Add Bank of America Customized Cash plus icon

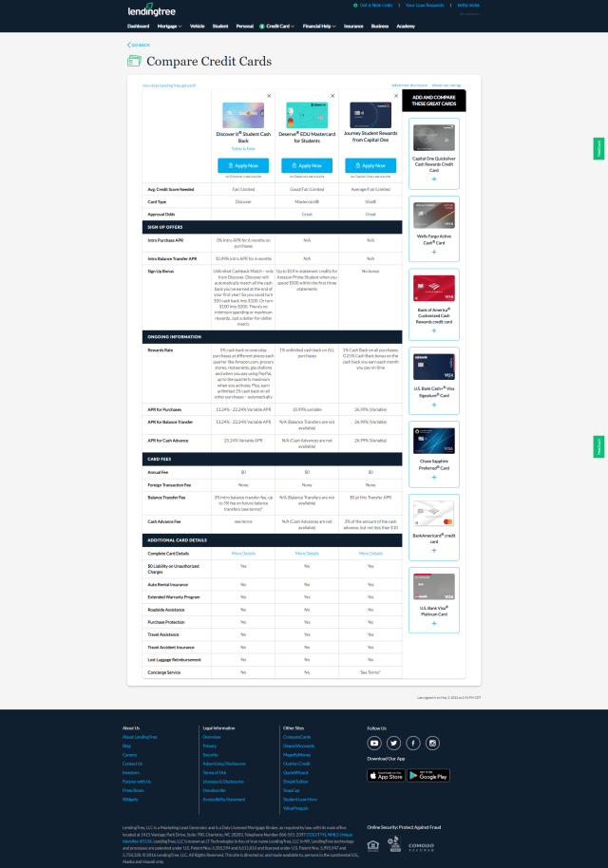click(x=434, y=330)
